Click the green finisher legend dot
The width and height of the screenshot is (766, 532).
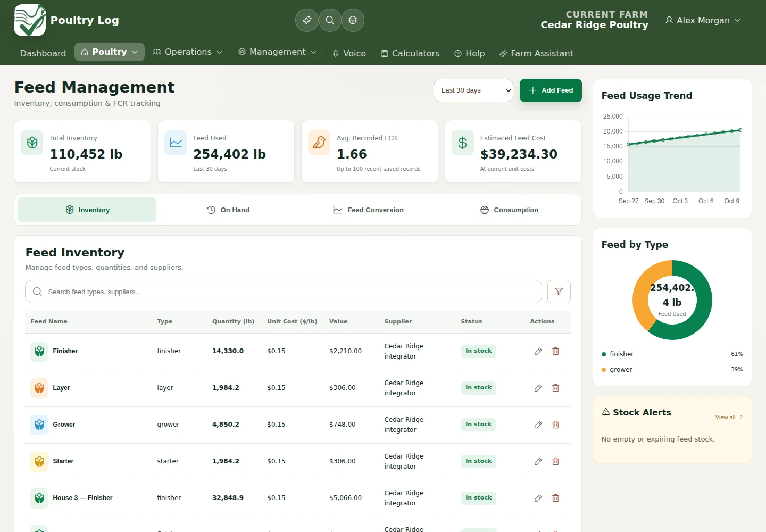point(604,354)
